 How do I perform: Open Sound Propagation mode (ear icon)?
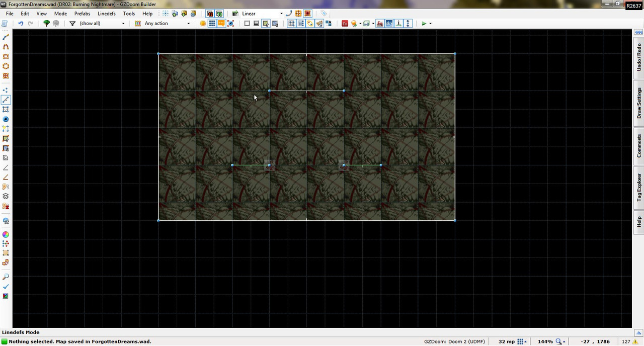[6, 187]
